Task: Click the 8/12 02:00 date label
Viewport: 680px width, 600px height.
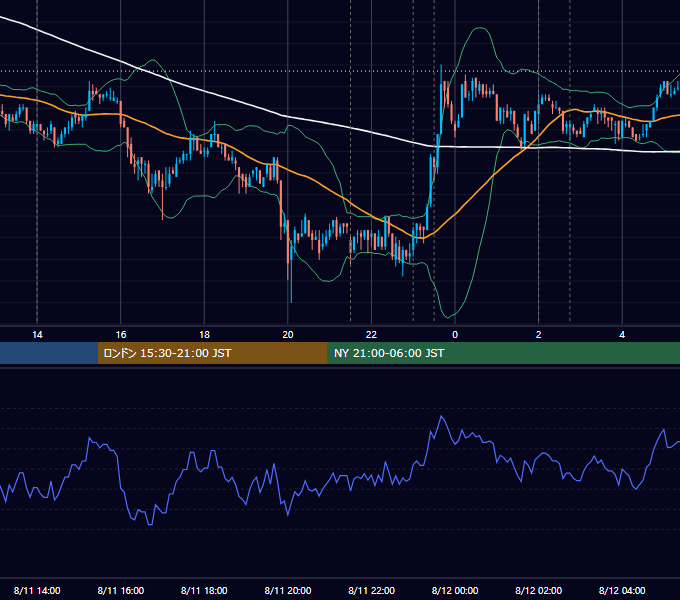Action: coord(539,590)
